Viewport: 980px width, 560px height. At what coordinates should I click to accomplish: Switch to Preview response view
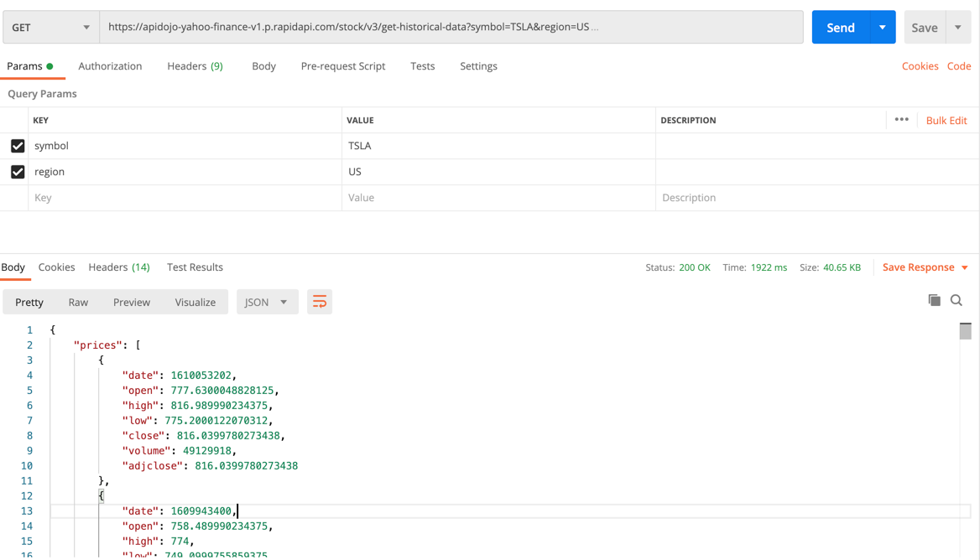[131, 302]
